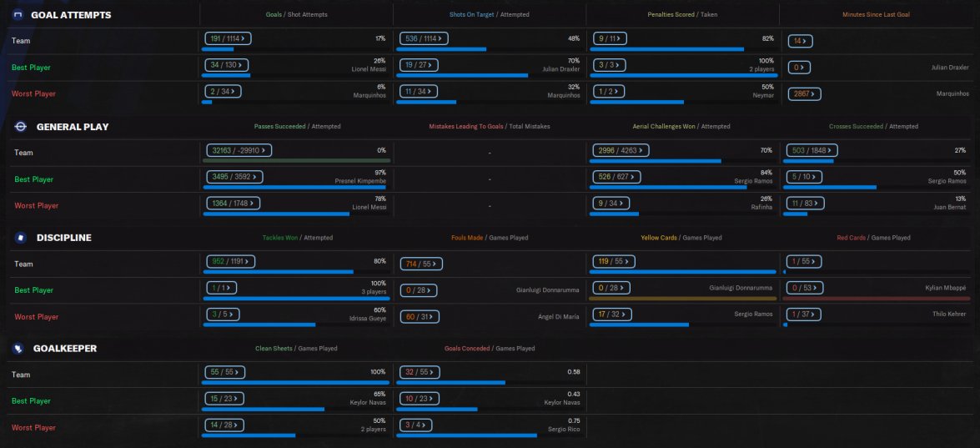This screenshot has height=448, width=980.
Task: Open Keylor Navas conceded 10 / 23
Action: click(x=420, y=399)
